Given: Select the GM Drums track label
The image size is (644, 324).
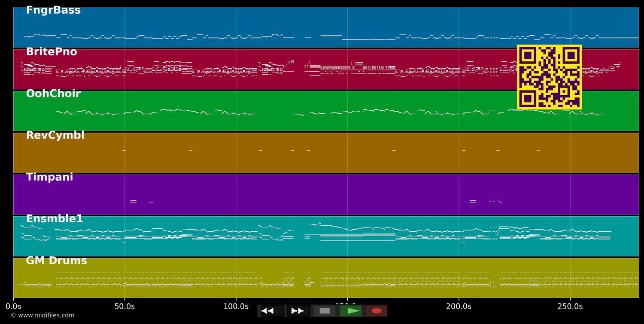Looking at the screenshot, I should [x=56, y=260].
